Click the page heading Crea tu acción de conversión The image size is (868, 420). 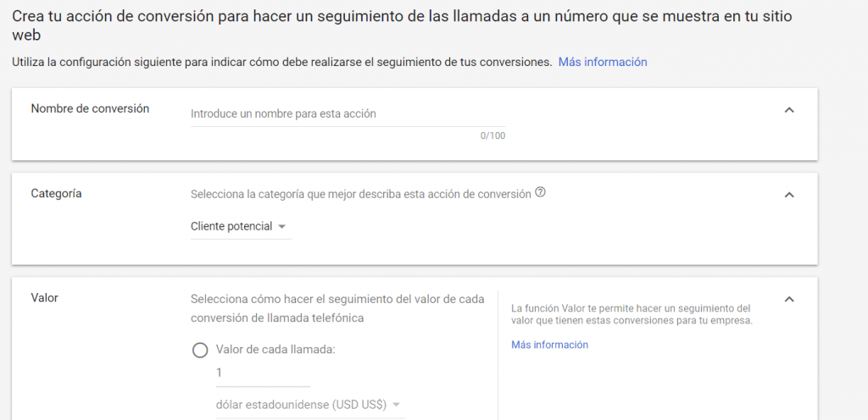pyautogui.click(x=402, y=25)
